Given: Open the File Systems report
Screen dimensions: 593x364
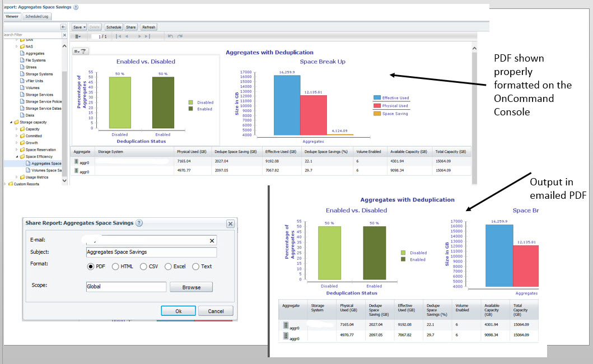Looking at the screenshot, I should point(33,60).
